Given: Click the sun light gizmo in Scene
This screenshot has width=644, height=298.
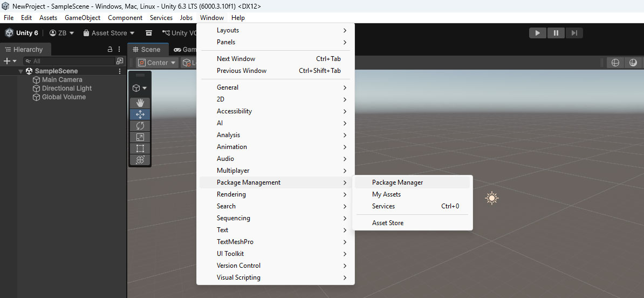Looking at the screenshot, I should pos(491,198).
